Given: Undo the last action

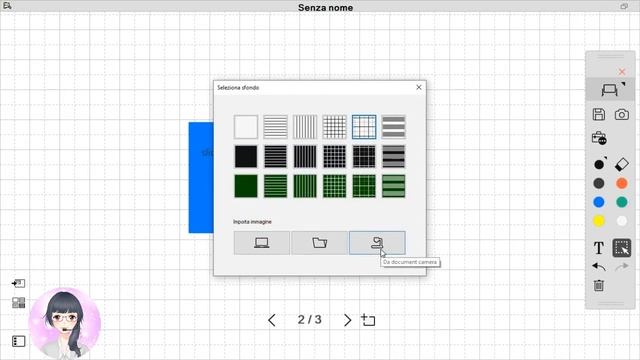Looking at the screenshot, I should (x=599, y=267).
